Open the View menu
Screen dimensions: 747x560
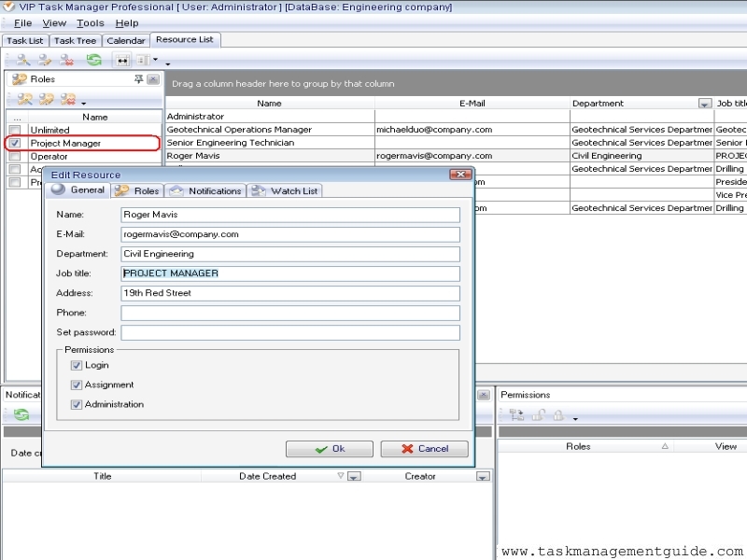(54, 22)
